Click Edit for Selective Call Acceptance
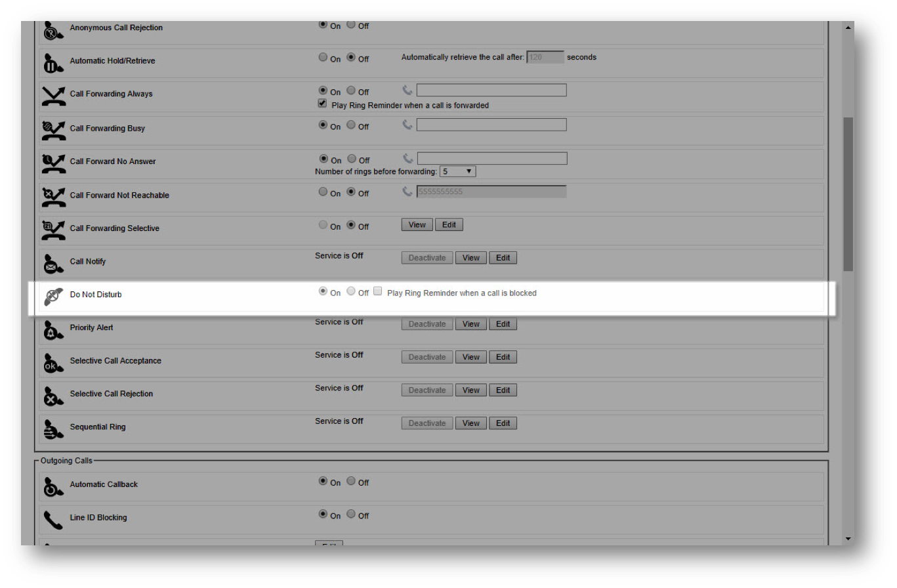Image resolution: width=897 pixels, height=588 pixels. click(503, 357)
